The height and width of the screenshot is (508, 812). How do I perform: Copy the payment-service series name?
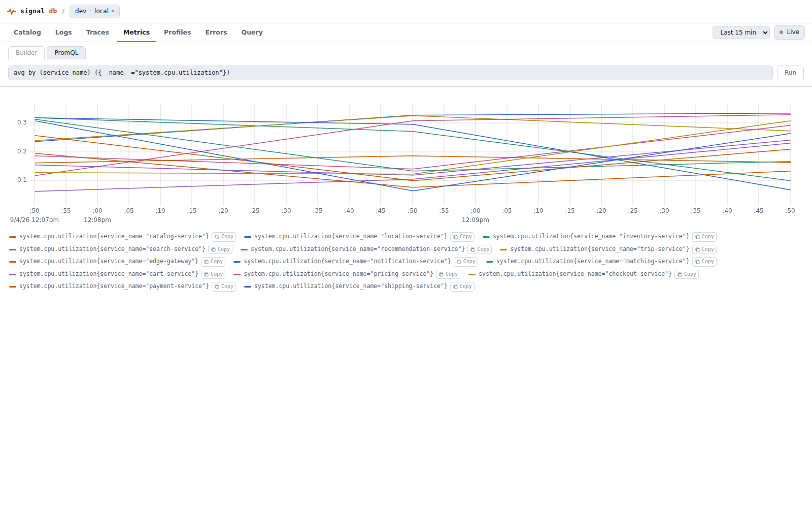(x=224, y=287)
